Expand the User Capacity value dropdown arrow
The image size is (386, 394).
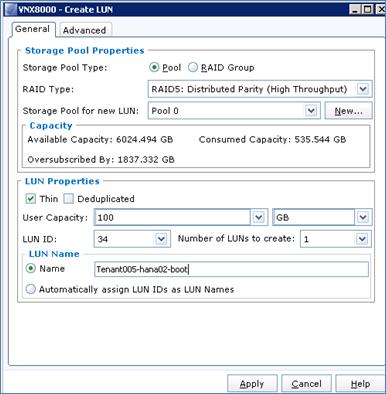tap(258, 217)
